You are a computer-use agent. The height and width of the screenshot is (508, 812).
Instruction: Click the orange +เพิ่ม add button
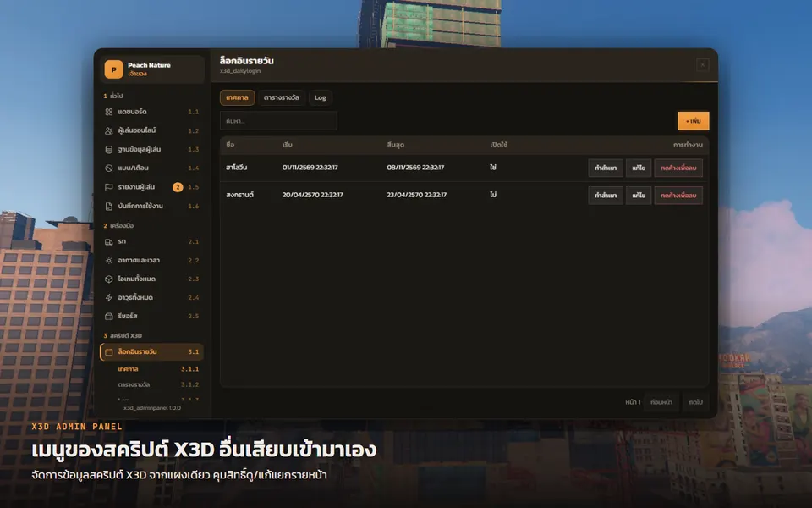tap(693, 121)
